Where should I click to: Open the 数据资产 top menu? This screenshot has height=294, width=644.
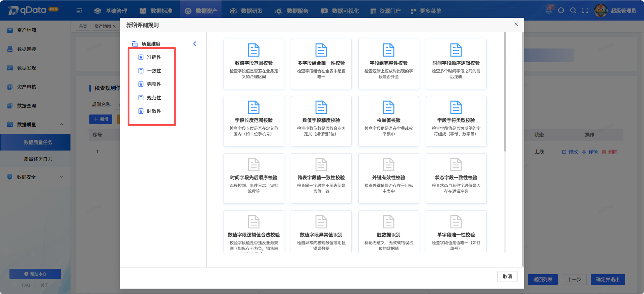coord(201,11)
